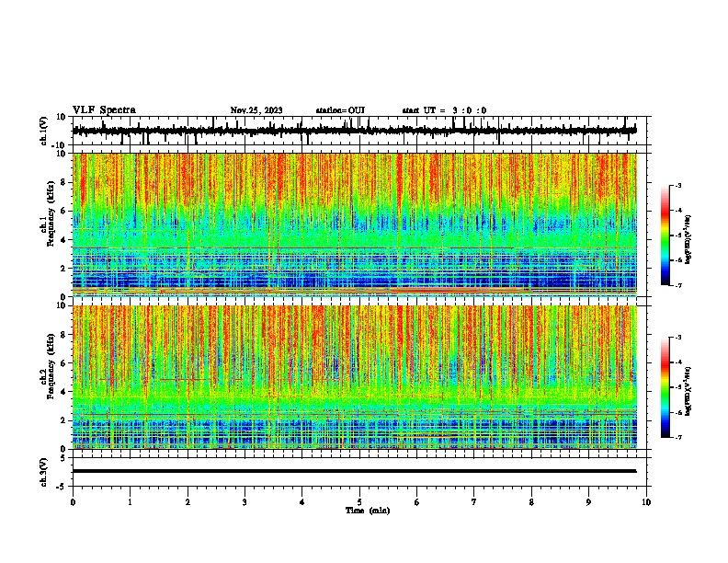The image size is (728, 563).
Task: Click the time axis tick label 2
Action: pos(188,502)
